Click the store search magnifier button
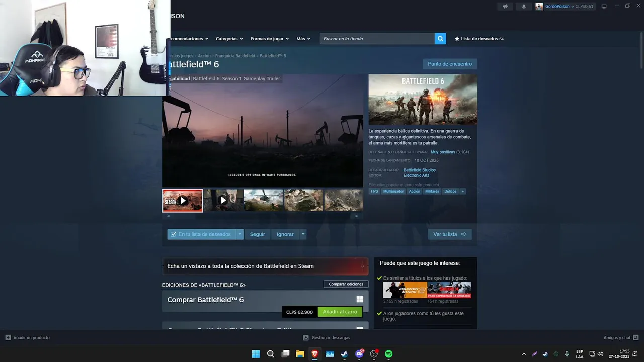 440,39
